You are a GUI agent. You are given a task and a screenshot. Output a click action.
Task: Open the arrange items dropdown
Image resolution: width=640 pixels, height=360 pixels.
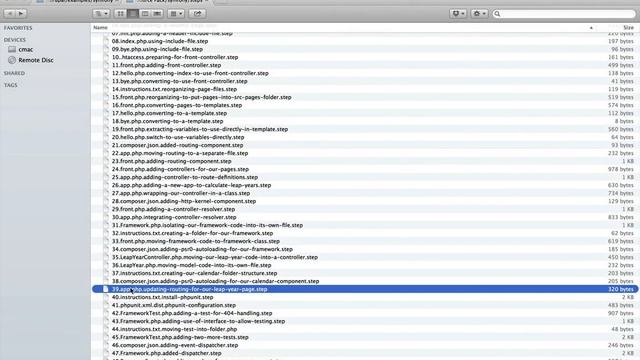(x=176, y=13)
